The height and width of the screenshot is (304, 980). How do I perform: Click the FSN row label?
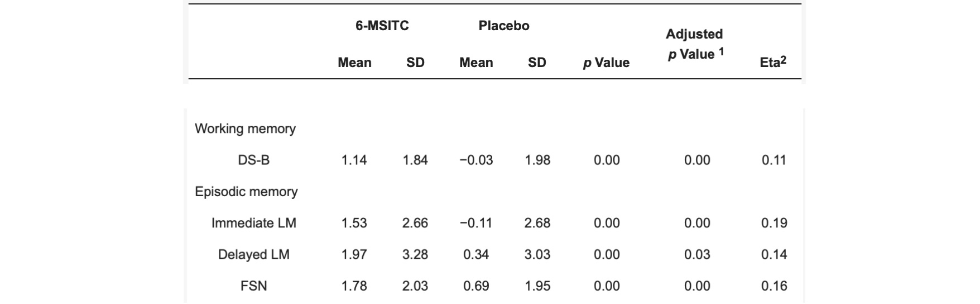253,286
